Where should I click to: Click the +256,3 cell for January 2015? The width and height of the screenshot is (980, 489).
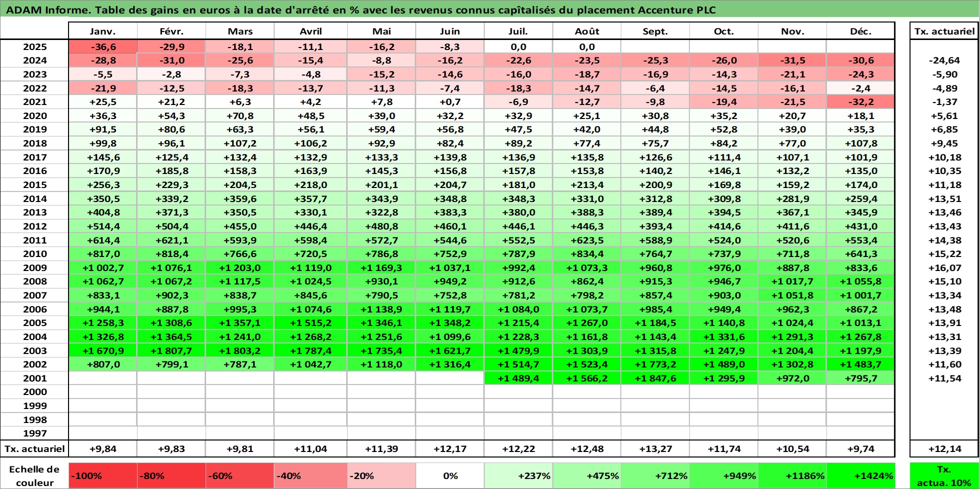pyautogui.click(x=103, y=184)
